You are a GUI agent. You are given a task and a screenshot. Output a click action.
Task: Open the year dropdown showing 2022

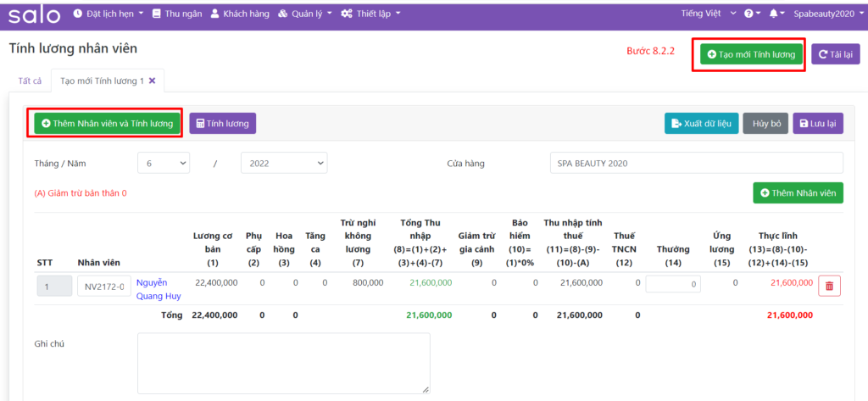(x=283, y=163)
